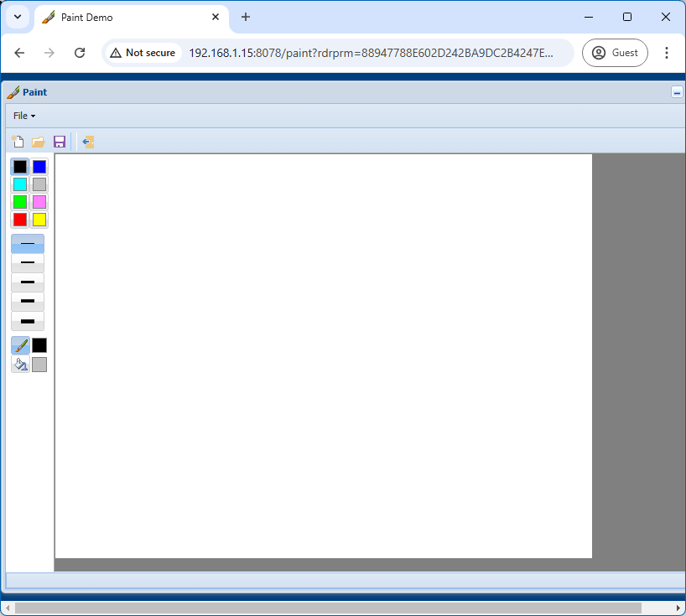686x616 pixels.
Task: Select the middle line width option
Action: pos(28,282)
